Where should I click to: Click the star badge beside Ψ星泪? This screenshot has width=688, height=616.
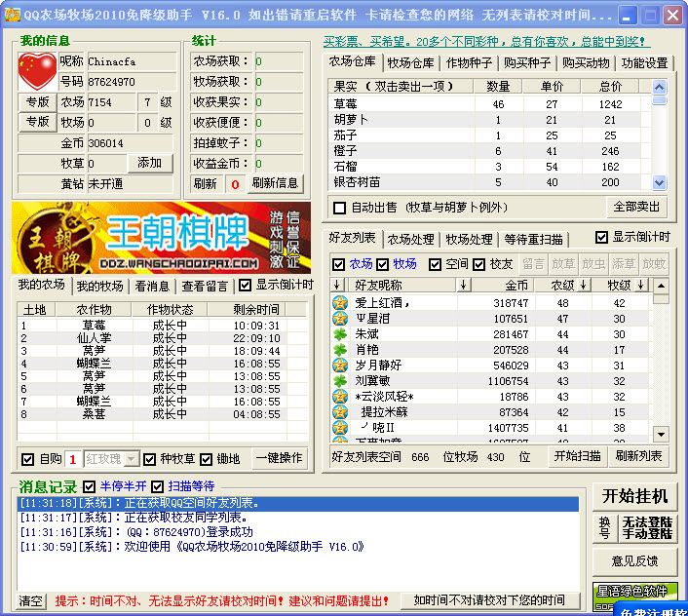click(x=339, y=319)
